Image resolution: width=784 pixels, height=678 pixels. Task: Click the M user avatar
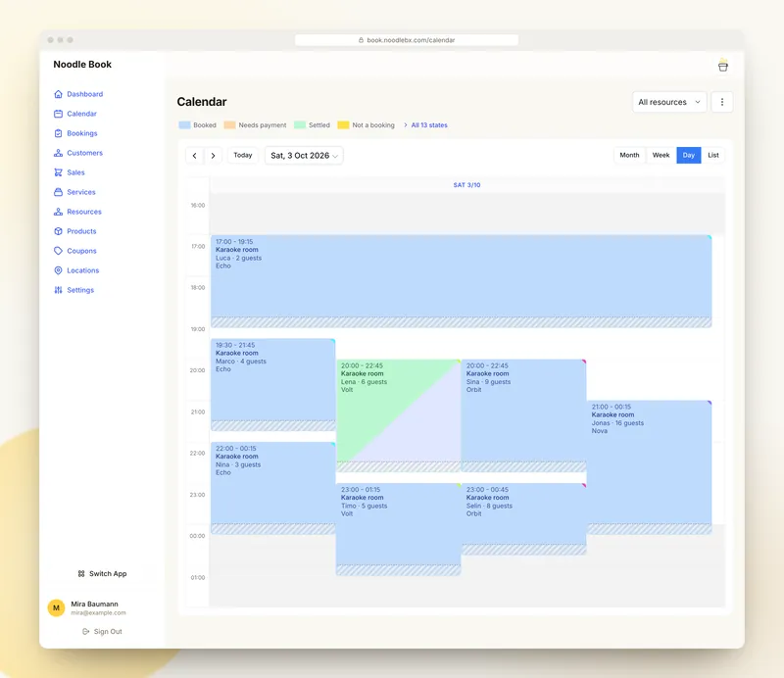[x=56, y=608]
